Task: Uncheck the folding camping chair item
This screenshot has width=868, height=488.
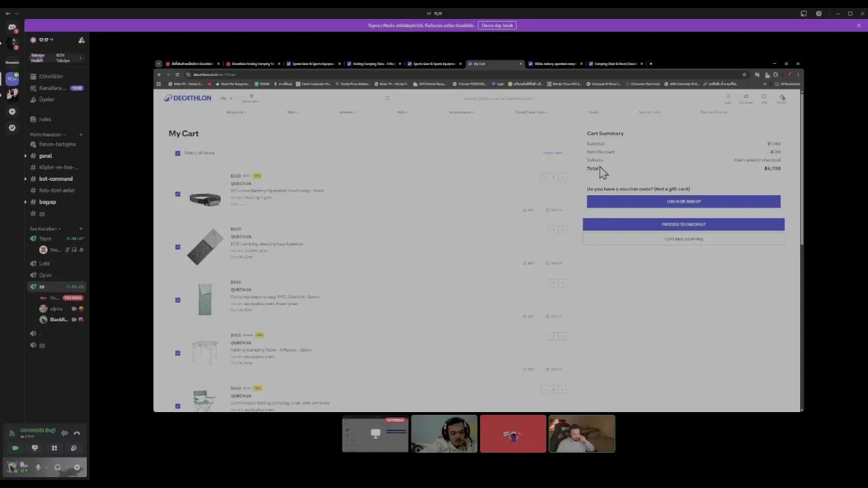Action: coord(178,406)
